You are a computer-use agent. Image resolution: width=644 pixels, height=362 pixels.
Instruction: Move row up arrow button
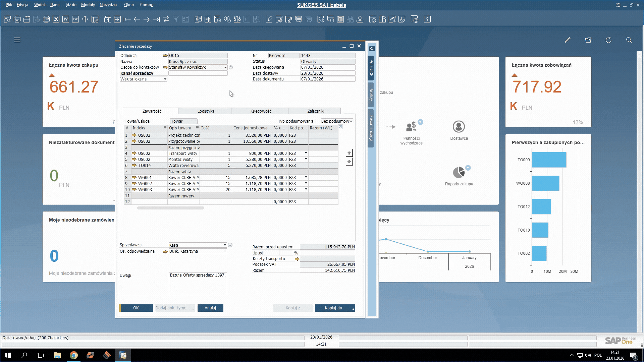349,153
